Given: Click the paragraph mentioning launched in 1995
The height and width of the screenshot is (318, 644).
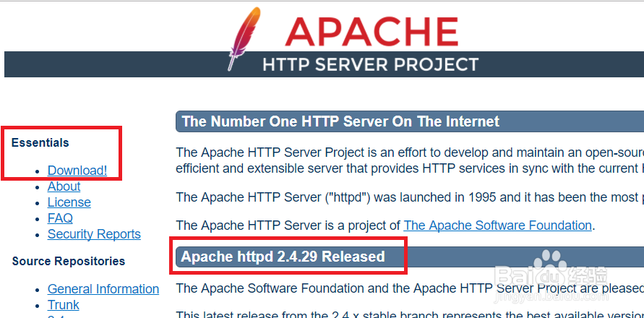Looking at the screenshot, I should tap(410, 197).
